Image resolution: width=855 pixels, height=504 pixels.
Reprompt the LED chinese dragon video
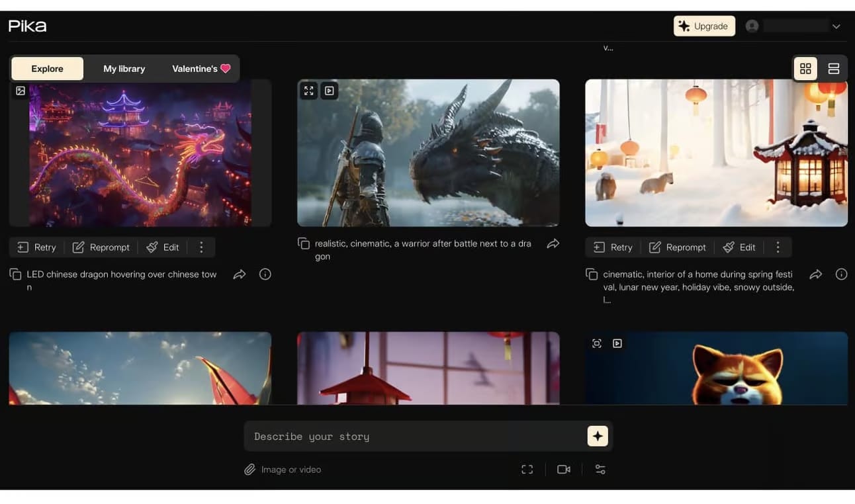coord(101,247)
